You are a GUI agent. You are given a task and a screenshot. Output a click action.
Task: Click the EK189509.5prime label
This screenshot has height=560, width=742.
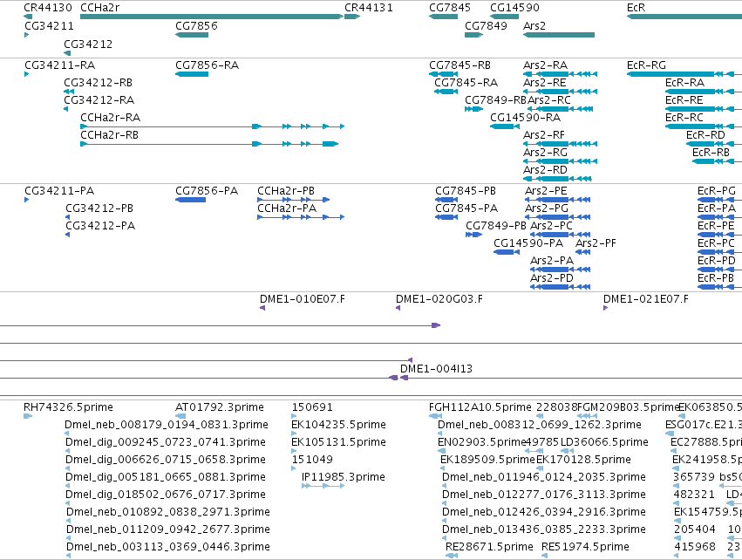(x=487, y=460)
